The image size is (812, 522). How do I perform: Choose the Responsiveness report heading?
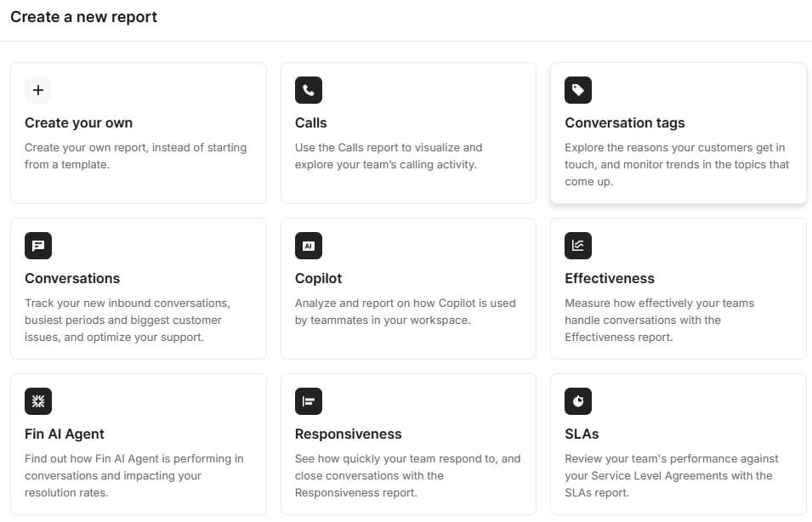click(x=349, y=434)
